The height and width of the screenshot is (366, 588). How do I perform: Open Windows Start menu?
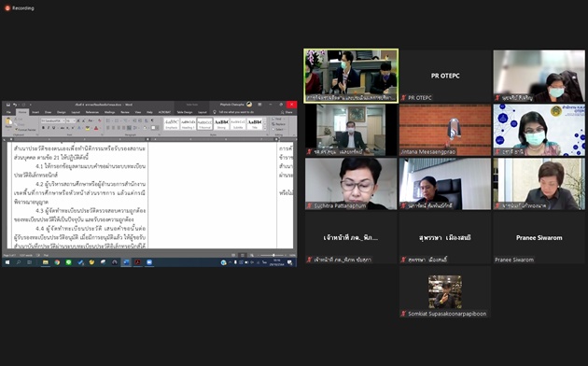coord(7,262)
